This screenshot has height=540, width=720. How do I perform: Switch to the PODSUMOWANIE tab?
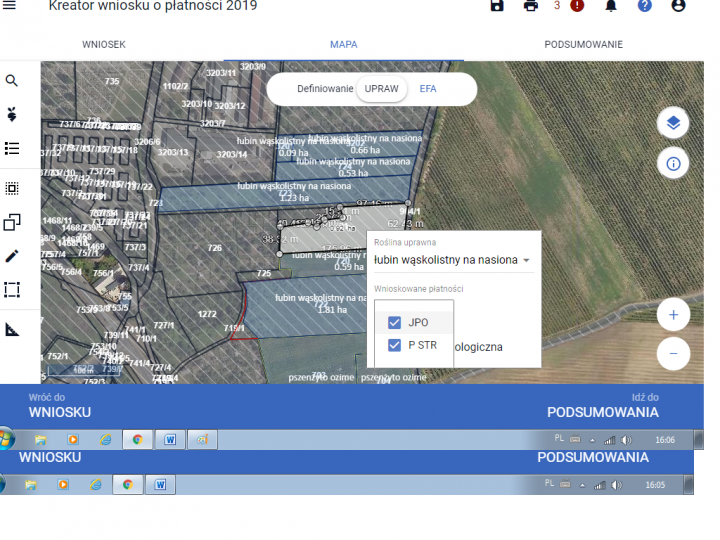[x=583, y=45]
